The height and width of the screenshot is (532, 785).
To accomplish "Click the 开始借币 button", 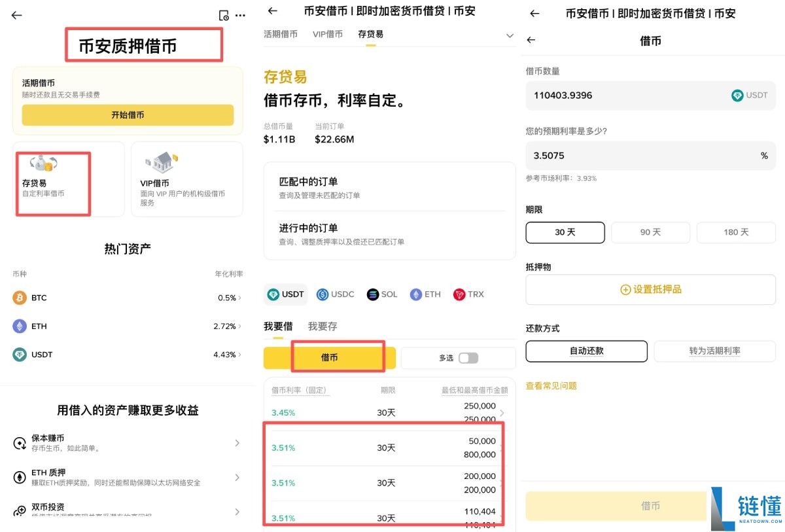I will click(x=128, y=115).
